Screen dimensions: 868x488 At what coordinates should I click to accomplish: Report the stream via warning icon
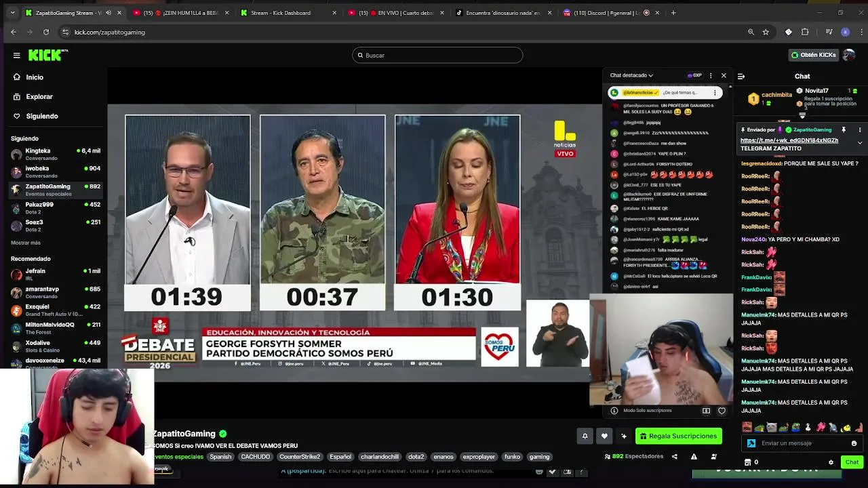pos(694,457)
